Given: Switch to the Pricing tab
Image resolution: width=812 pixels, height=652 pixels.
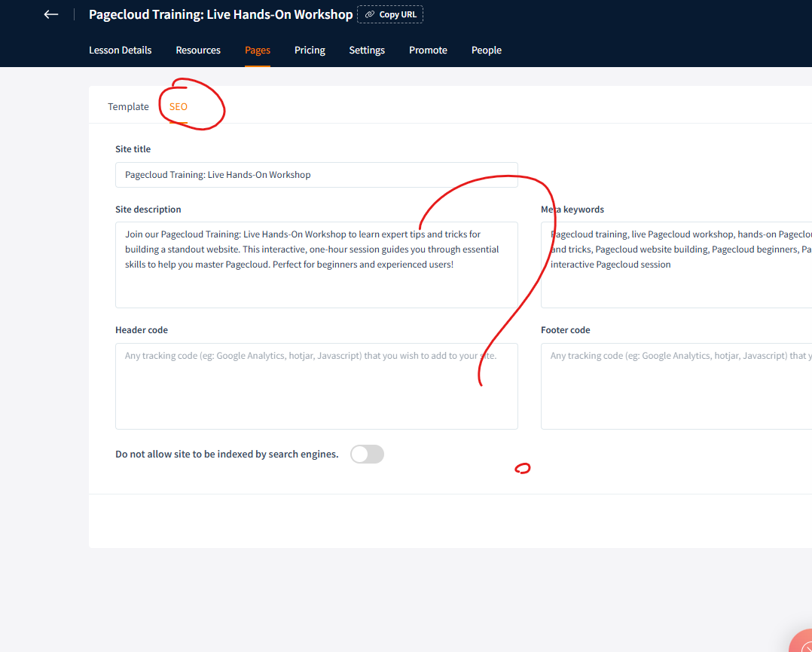Looking at the screenshot, I should 310,51.
